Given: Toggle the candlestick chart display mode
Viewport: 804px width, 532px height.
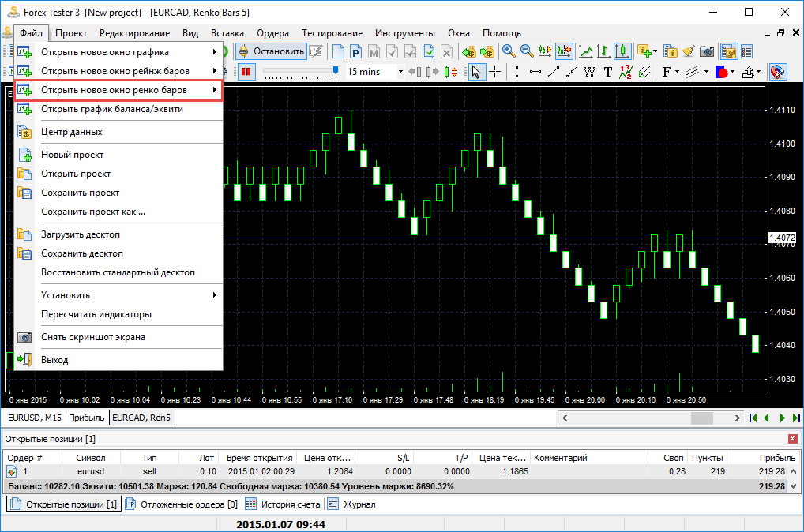Looking at the screenshot, I should click(x=622, y=51).
